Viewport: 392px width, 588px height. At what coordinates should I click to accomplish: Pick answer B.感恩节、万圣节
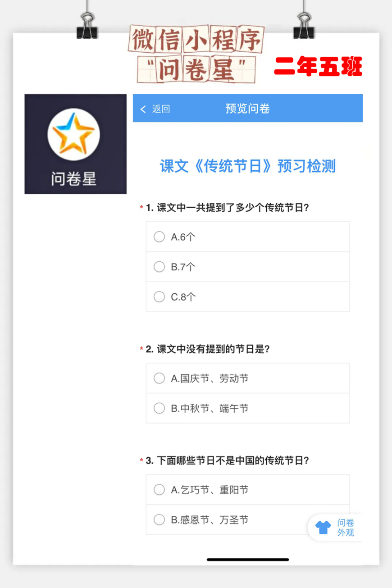159,520
